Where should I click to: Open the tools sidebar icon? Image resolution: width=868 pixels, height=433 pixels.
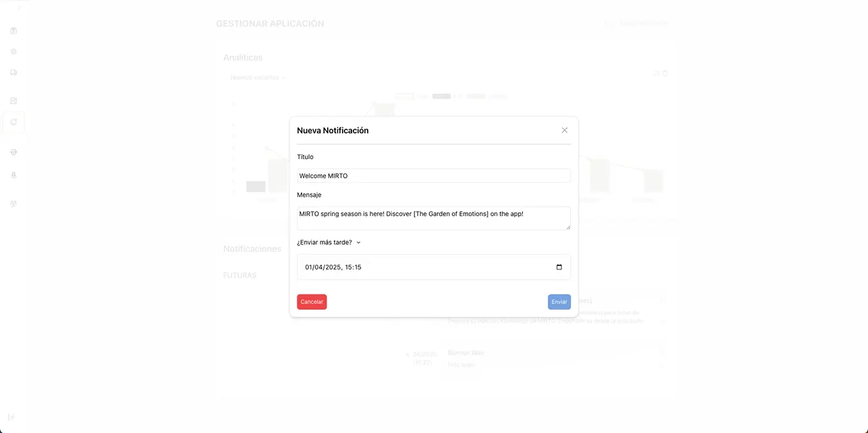[13, 203]
